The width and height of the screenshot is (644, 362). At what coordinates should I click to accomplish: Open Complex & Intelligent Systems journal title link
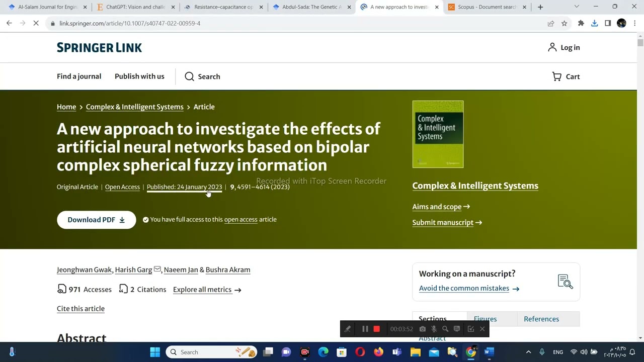click(475, 186)
